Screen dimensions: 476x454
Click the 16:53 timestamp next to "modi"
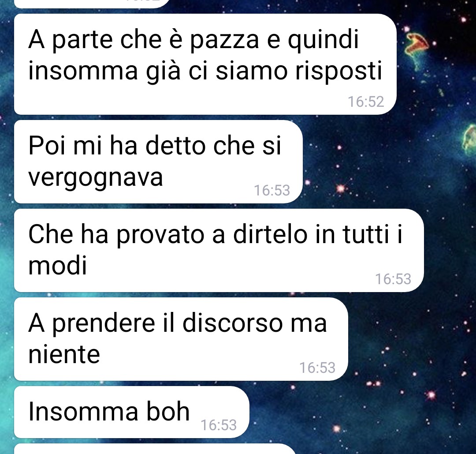(393, 279)
